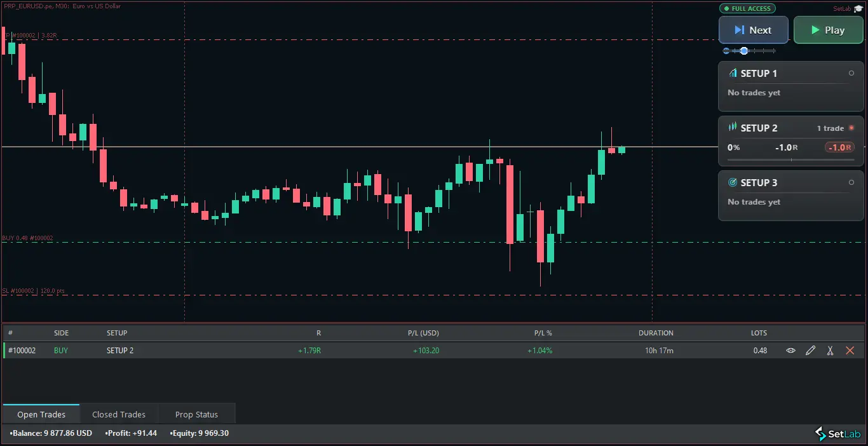The image size is (868, 446).
Task: Click 'No trades yet' under SETUP 3
Action: (x=754, y=202)
